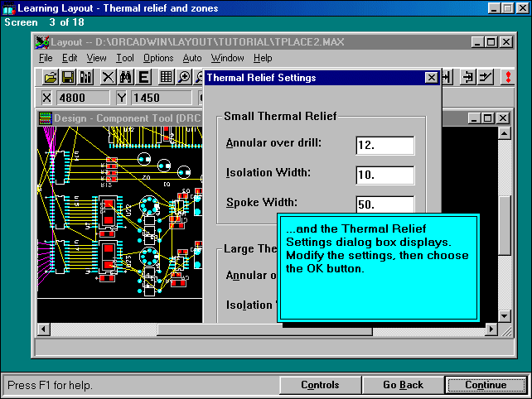The image size is (532, 399).
Task: Open the Auto menu
Action: click(x=191, y=58)
